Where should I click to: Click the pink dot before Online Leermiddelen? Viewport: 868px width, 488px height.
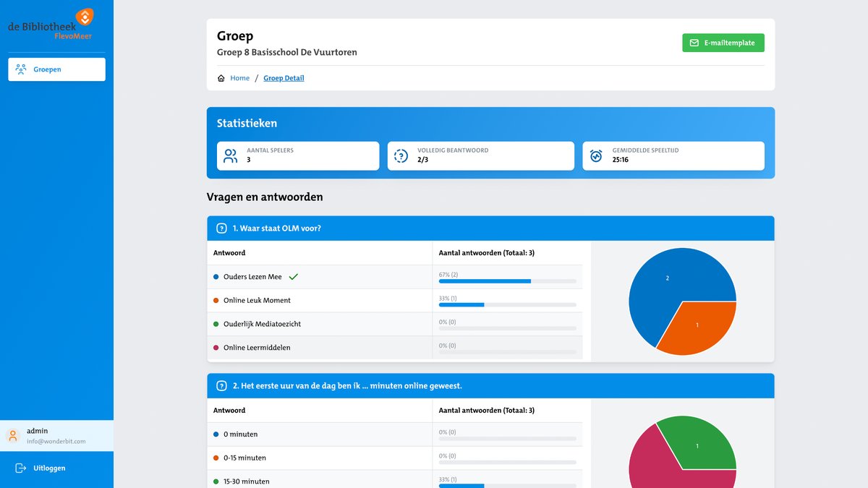(216, 348)
